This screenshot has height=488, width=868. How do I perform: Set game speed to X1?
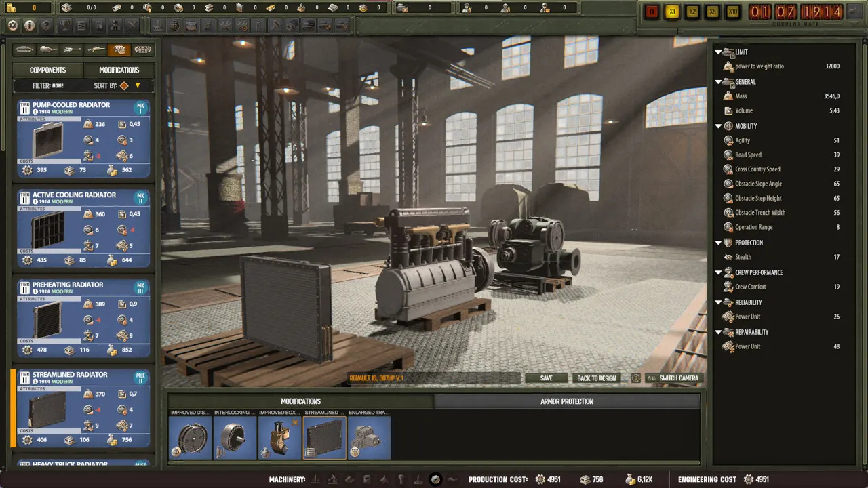[672, 12]
